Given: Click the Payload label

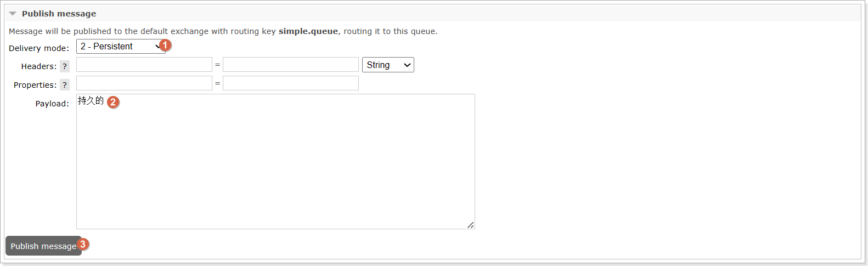Looking at the screenshot, I should click(x=52, y=104).
